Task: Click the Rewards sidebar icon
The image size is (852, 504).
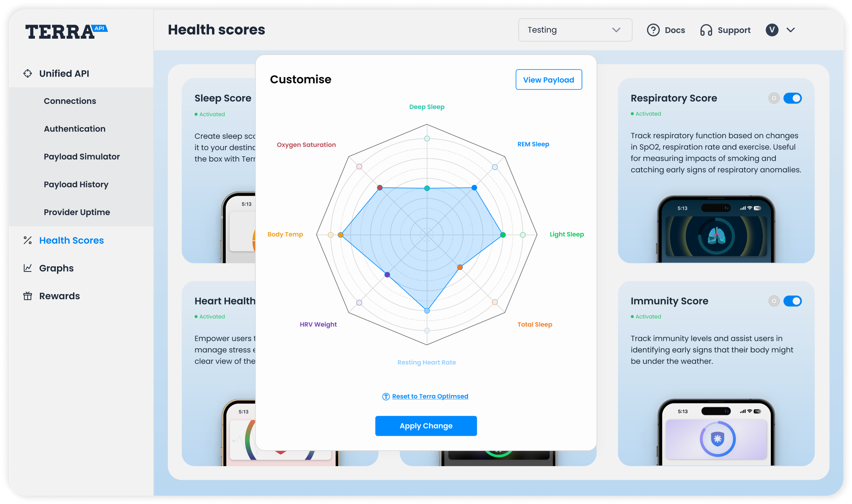Action: [27, 296]
